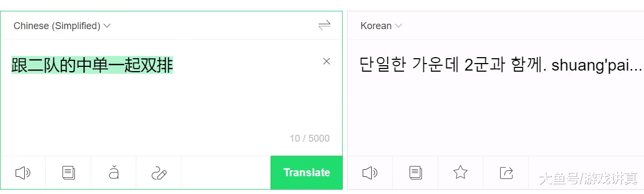The width and height of the screenshot is (644, 194).
Task: Favorite this translation with the star
Action: (460, 172)
